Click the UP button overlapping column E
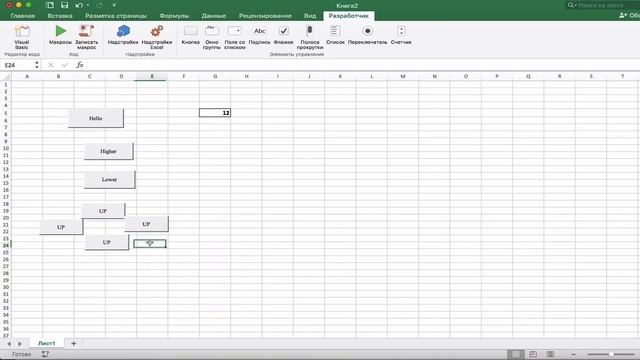The height and width of the screenshot is (360, 640). (x=147, y=224)
